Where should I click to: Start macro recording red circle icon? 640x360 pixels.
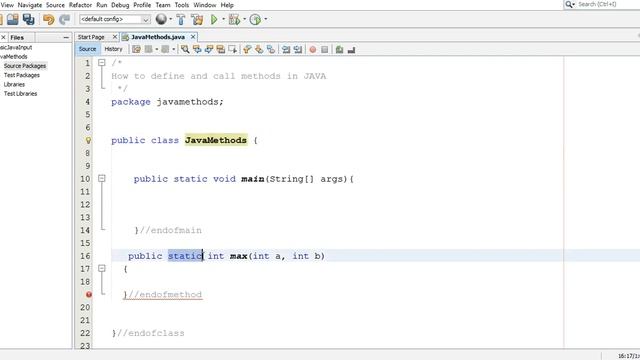point(313,49)
